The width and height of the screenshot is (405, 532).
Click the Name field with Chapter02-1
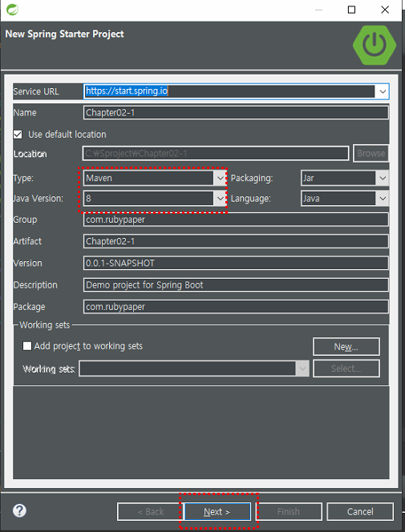click(x=236, y=113)
